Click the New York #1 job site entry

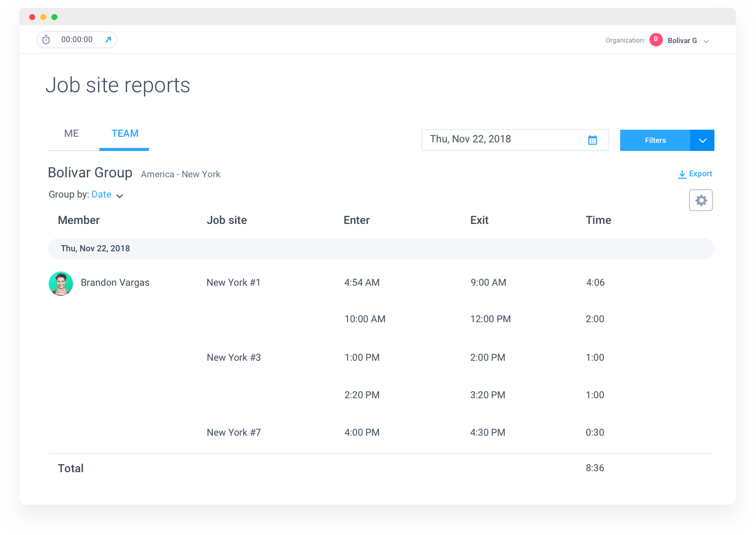tap(234, 282)
